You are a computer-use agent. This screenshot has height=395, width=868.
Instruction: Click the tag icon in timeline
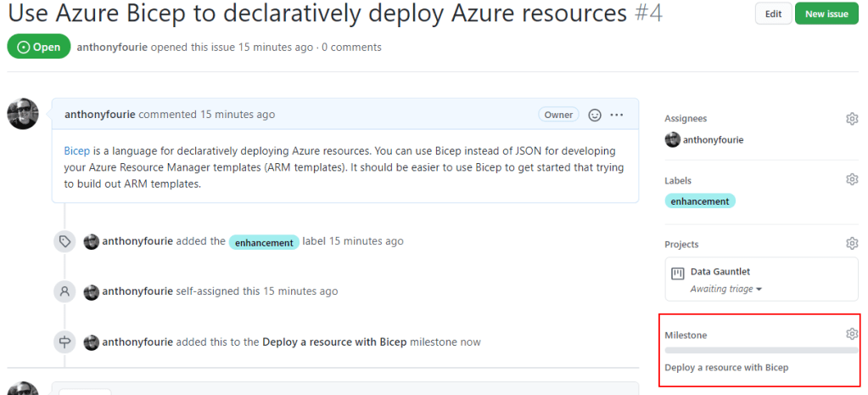pos(64,242)
